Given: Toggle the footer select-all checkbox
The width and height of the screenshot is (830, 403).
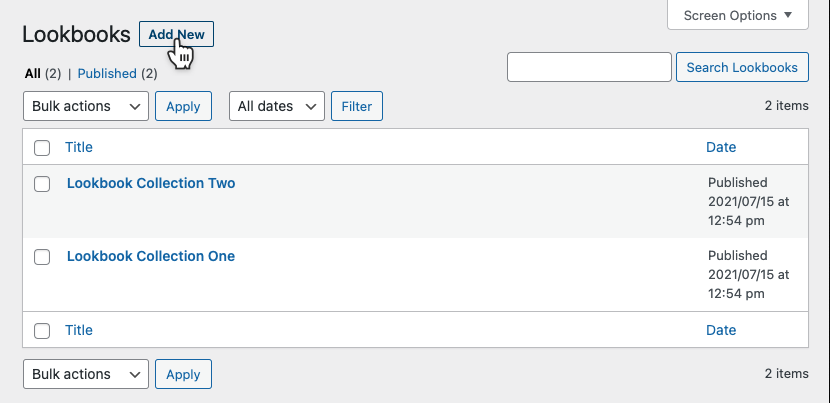Looking at the screenshot, I should pos(42,331).
